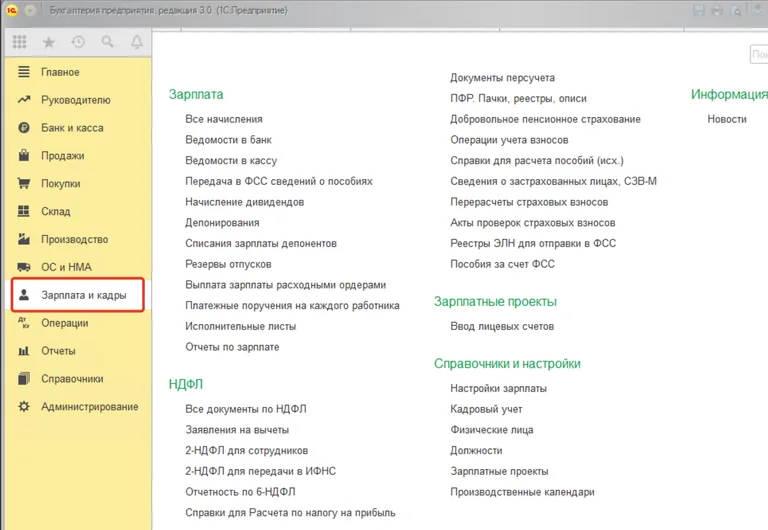The image size is (768, 530).
Task: Open the notifications bell icon
Action: click(136, 43)
